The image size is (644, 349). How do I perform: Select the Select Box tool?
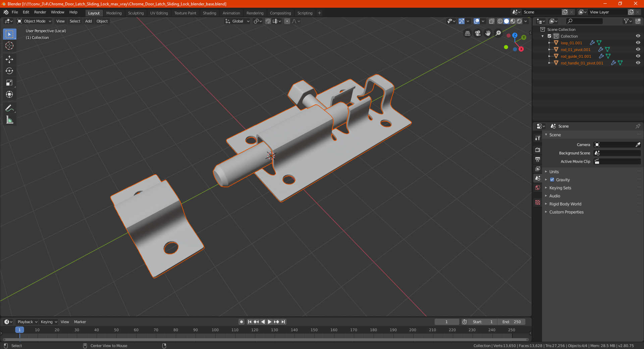click(9, 34)
